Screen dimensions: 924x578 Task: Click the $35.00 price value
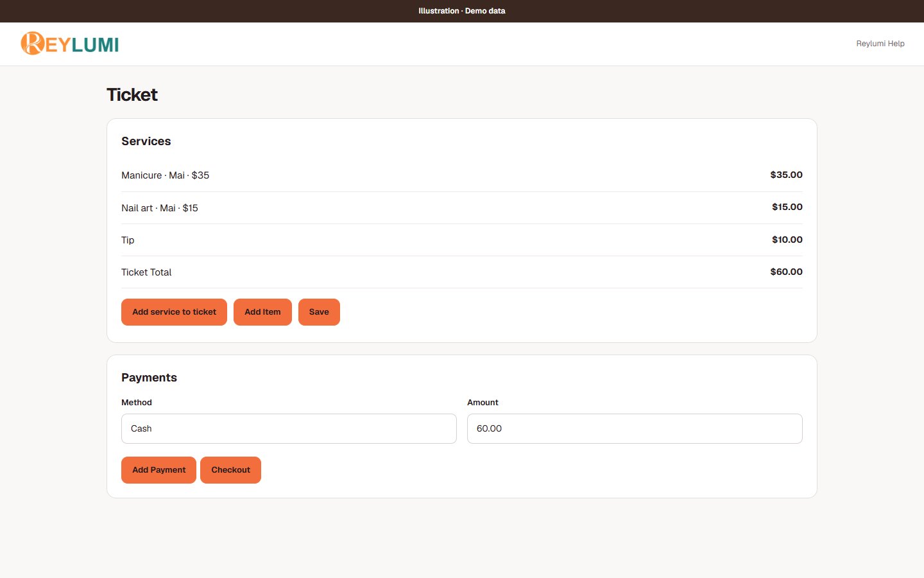click(786, 175)
